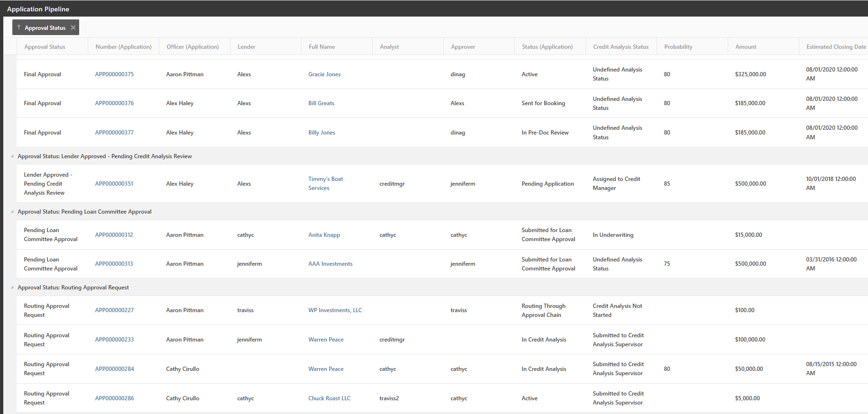Click the Credit Analysis Status column header
This screenshot has height=414, width=868.
click(621, 47)
